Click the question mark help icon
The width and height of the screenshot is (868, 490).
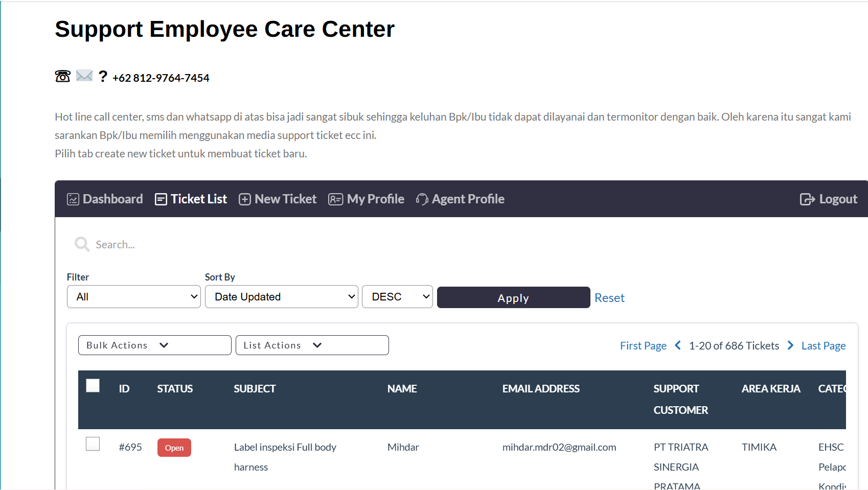point(103,77)
